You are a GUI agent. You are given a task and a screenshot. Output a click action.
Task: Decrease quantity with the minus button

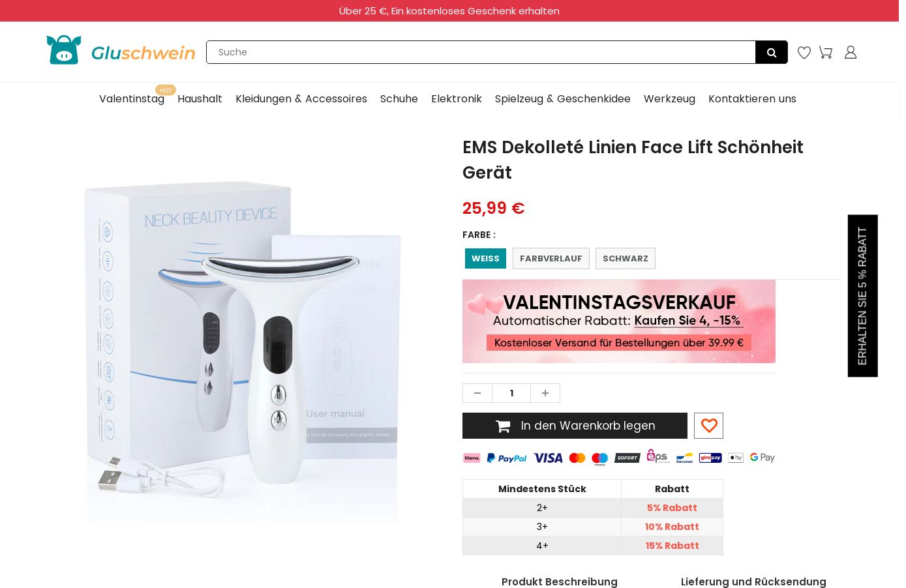pyautogui.click(x=477, y=393)
